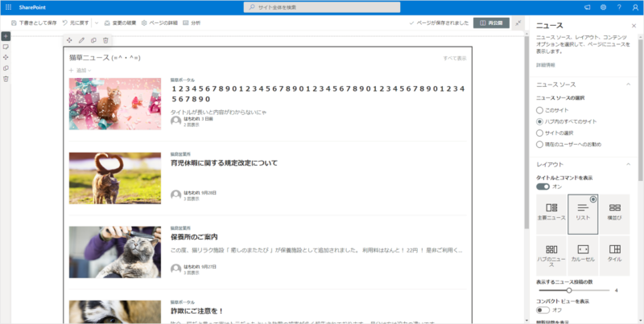This screenshot has height=324, width=644.
Task: Choose the 'カルーセル' layout option
Action: (x=584, y=255)
